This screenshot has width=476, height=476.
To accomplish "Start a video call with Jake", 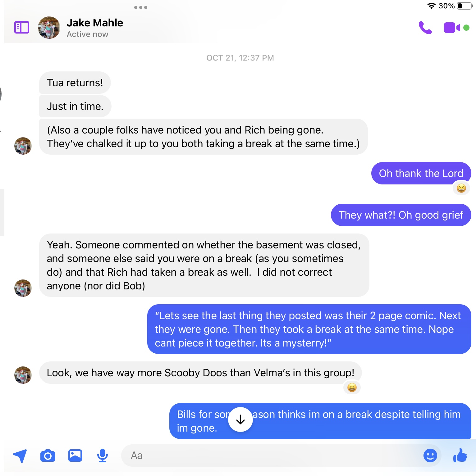I will point(452,28).
